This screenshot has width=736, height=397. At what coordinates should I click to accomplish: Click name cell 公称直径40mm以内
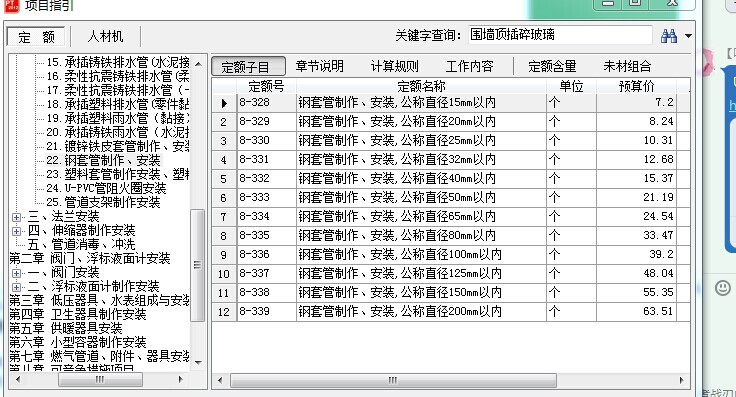pos(421,179)
